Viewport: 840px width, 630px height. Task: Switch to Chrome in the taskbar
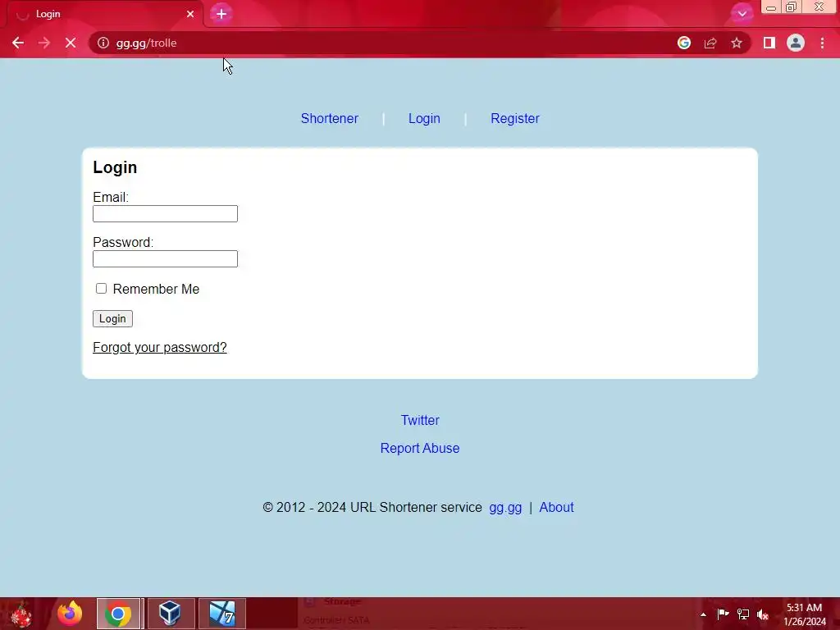click(x=118, y=614)
